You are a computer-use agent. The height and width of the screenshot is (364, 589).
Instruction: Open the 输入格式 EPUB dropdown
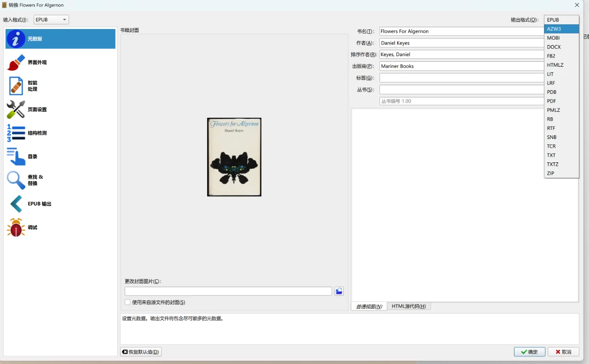[52, 20]
